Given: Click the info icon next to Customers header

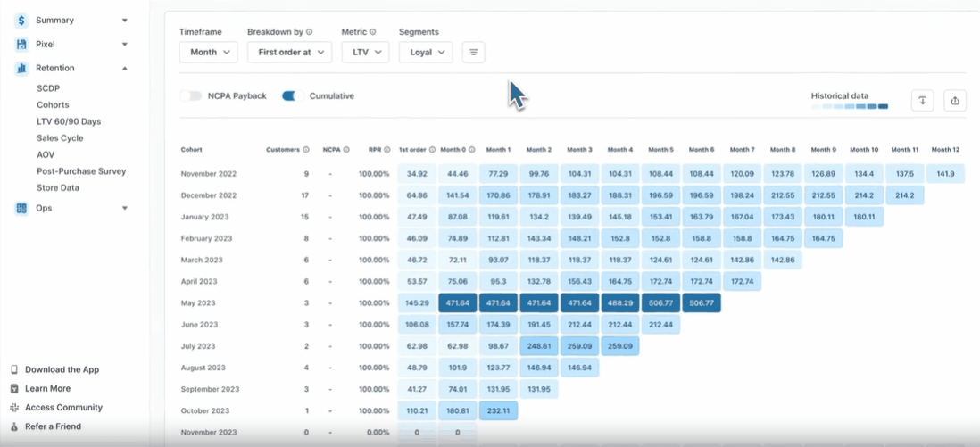Looking at the screenshot, I should [306, 150].
